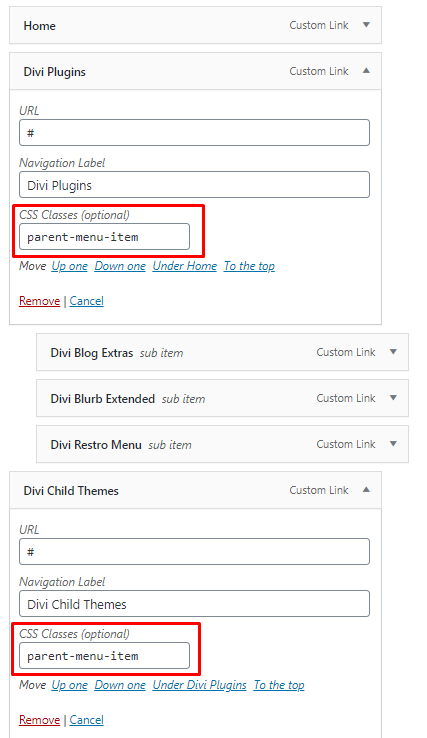Click Navigation Label field containing Divi Child Themes

194,603
